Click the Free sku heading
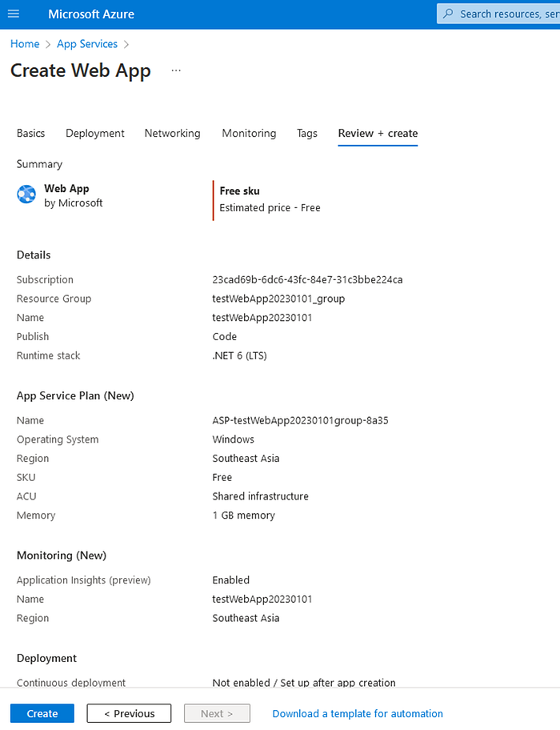This screenshot has height=730, width=560. coord(239,191)
